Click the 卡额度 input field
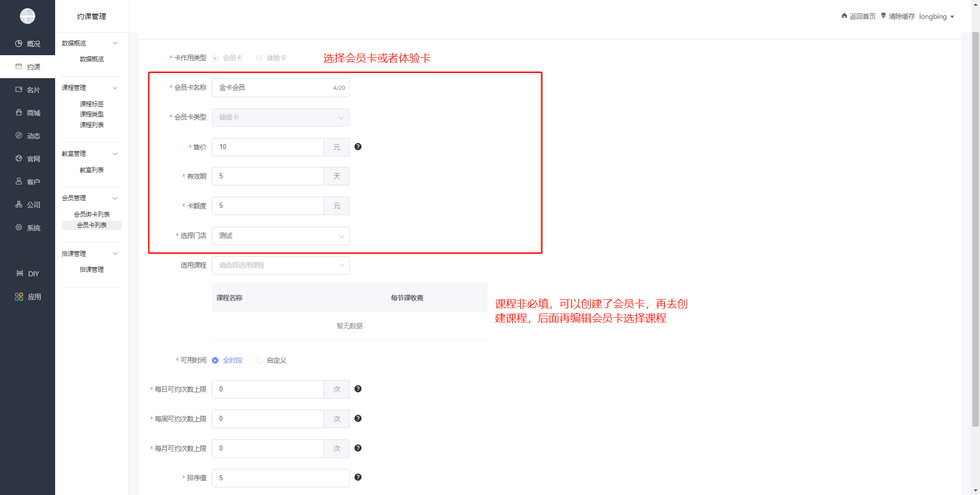The height and width of the screenshot is (495, 980). click(x=268, y=206)
